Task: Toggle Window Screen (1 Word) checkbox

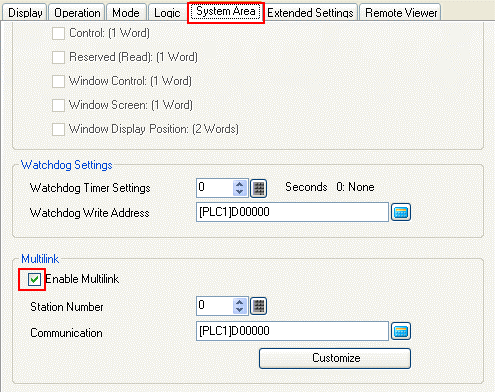Action: 58,105
